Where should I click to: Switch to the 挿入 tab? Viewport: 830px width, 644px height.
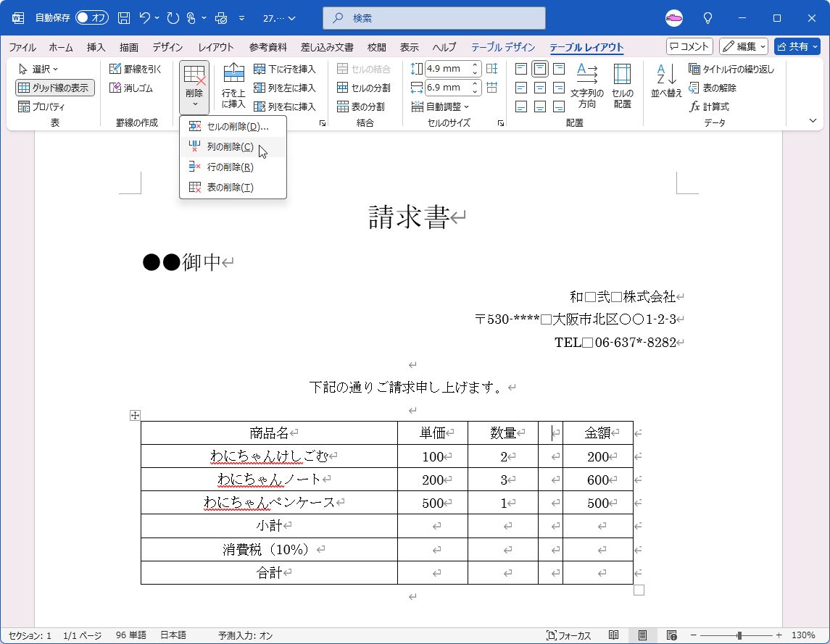(x=96, y=47)
